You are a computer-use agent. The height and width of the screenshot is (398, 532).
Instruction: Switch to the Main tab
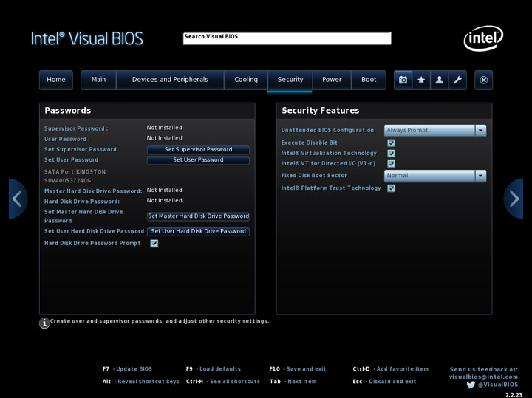pos(98,80)
